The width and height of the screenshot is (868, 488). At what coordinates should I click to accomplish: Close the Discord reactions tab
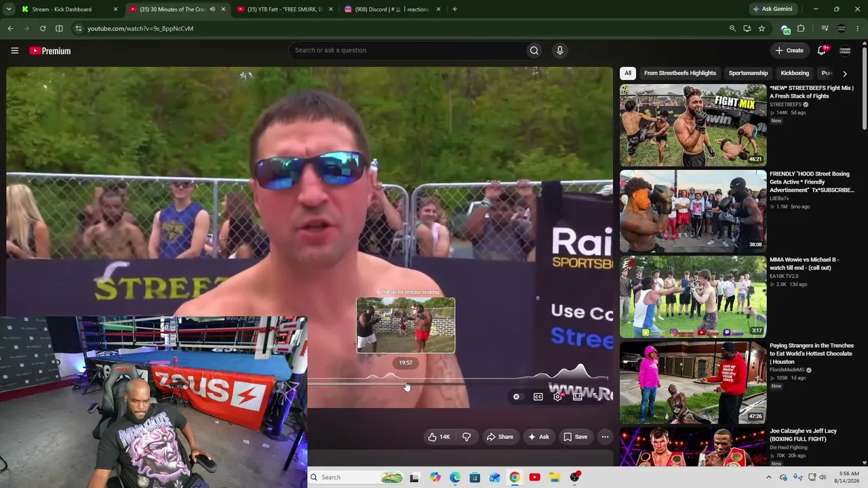[x=438, y=9]
